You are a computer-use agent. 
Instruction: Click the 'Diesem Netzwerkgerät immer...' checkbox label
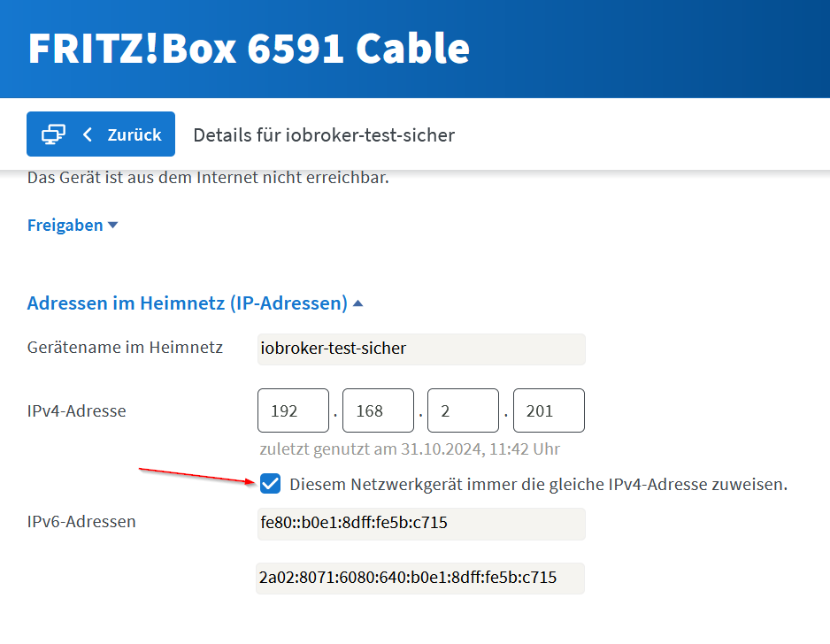538,485
